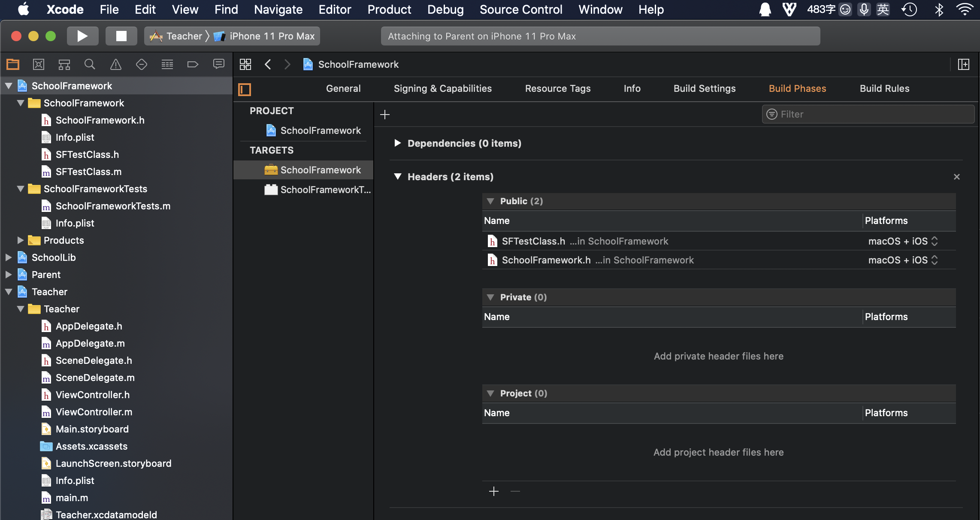Open the Bluetooth status menu
This screenshot has width=980, height=520.
click(939, 9)
